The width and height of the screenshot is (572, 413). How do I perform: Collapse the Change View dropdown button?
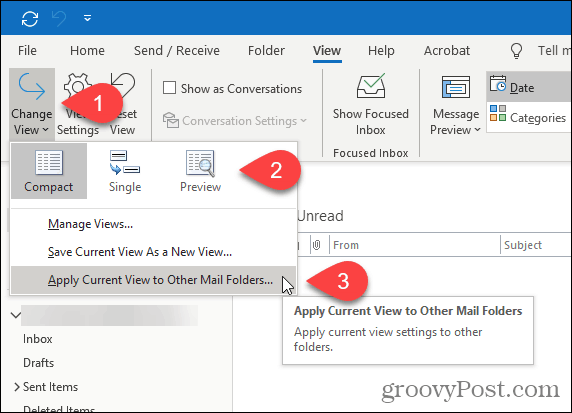click(x=32, y=104)
